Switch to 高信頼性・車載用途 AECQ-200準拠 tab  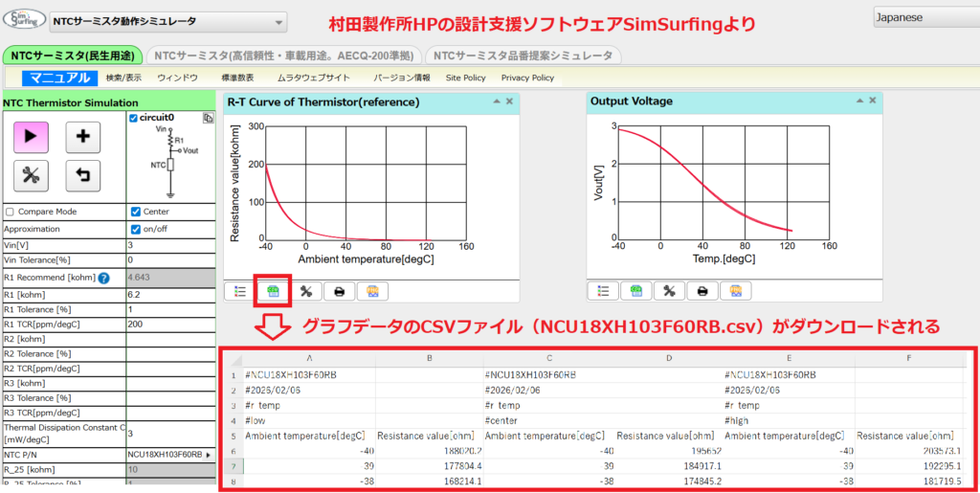pyautogui.click(x=284, y=56)
